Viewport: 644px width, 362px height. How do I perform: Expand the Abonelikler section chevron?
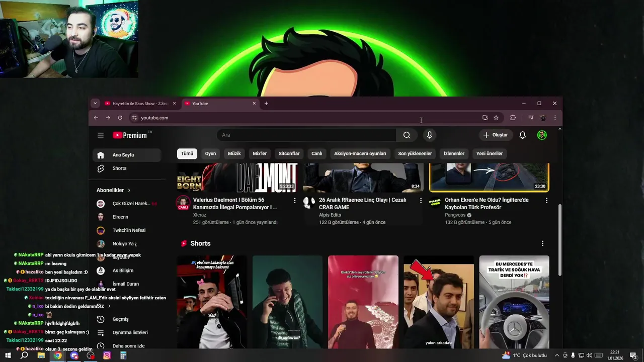(x=129, y=191)
